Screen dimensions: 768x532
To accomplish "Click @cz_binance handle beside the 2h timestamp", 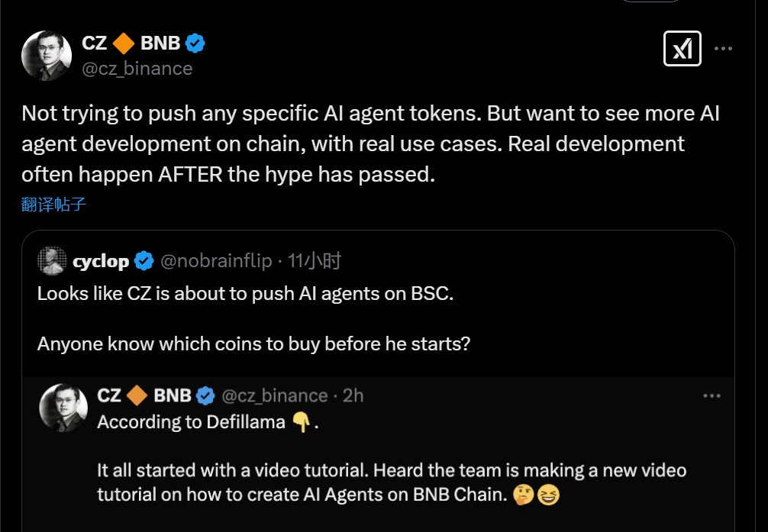I will (x=274, y=395).
